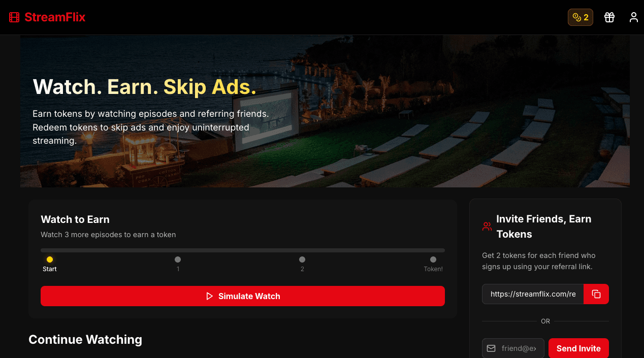Open the user profile icon
644x358 pixels.
click(633, 17)
